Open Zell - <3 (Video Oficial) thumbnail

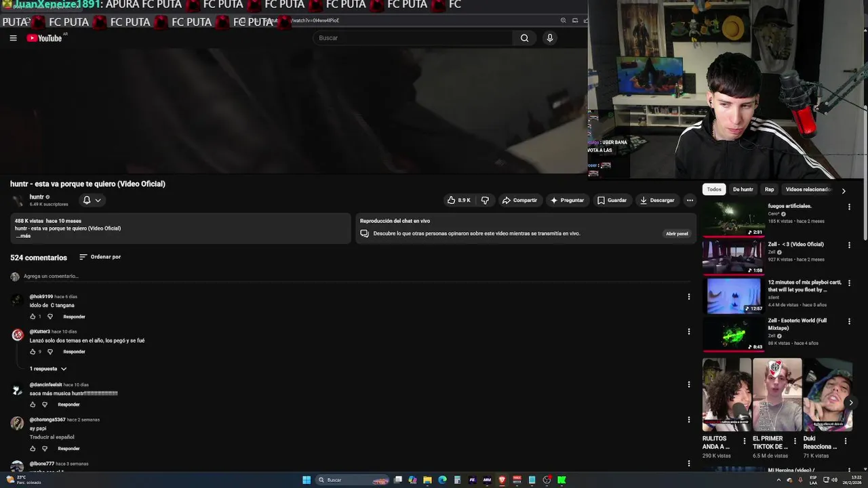pyautogui.click(x=734, y=257)
